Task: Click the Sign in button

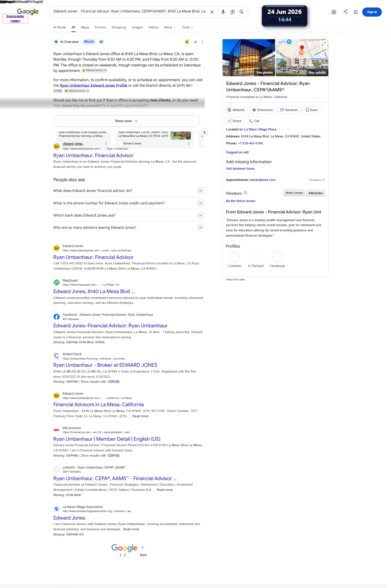Action: 372,12
